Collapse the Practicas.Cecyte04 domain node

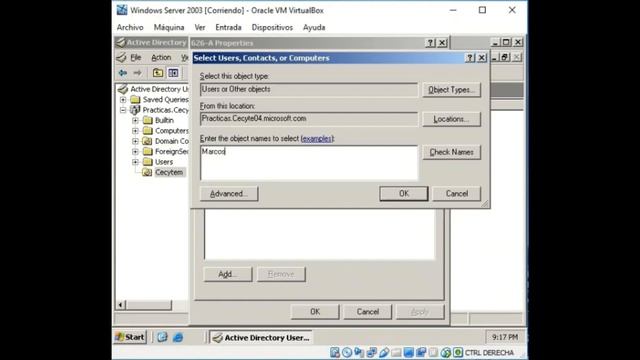(123, 110)
